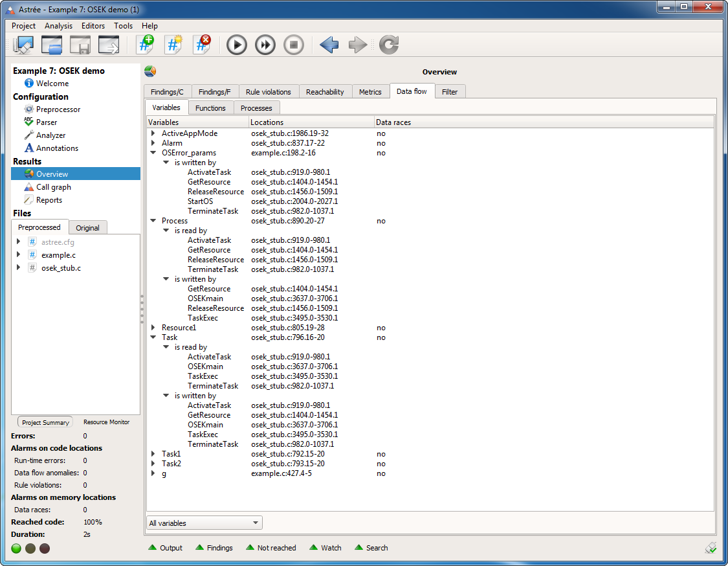Viewport: 728px width, 566px height.
Task: Open the Help menu
Action: [x=150, y=26]
